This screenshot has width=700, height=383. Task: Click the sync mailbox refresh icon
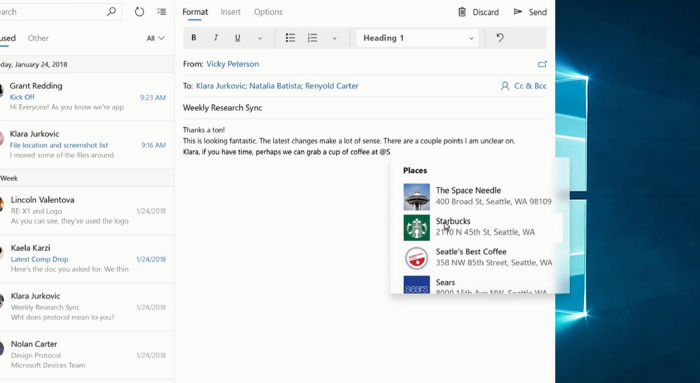tap(139, 12)
